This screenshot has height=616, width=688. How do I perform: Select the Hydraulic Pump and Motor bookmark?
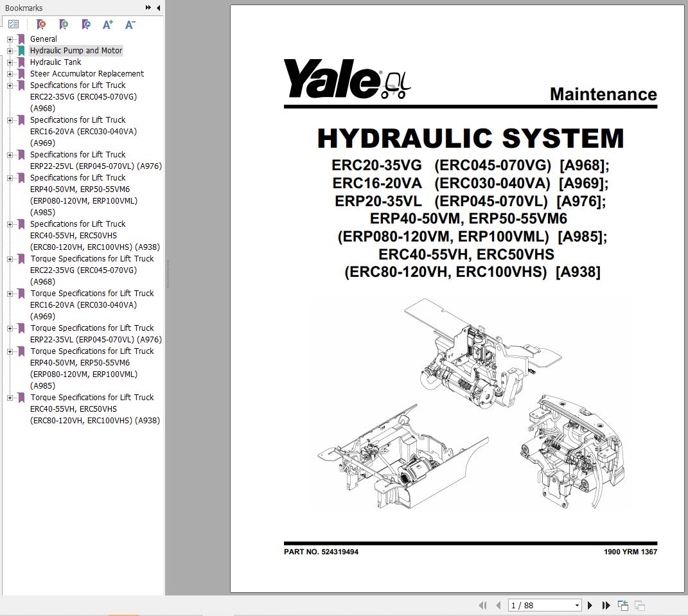click(x=76, y=51)
